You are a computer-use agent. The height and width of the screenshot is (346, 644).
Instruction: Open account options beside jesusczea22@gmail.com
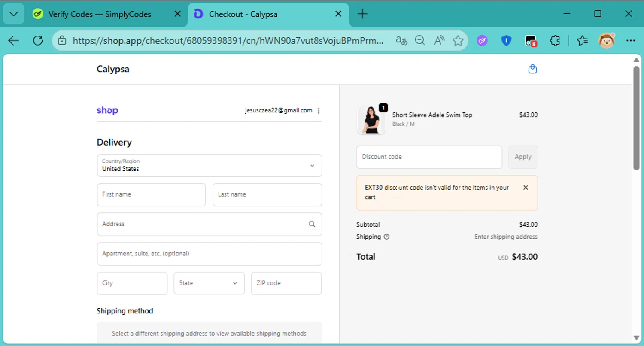pyautogui.click(x=319, y=111)
